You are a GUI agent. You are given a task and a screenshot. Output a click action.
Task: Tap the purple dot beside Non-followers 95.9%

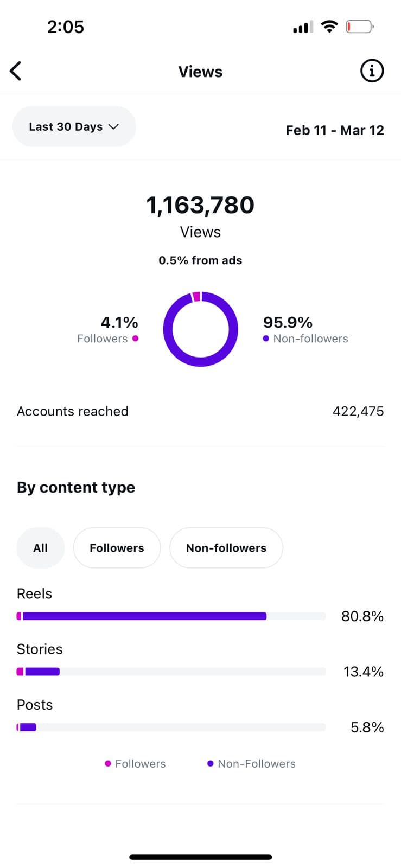pos(266,339)
